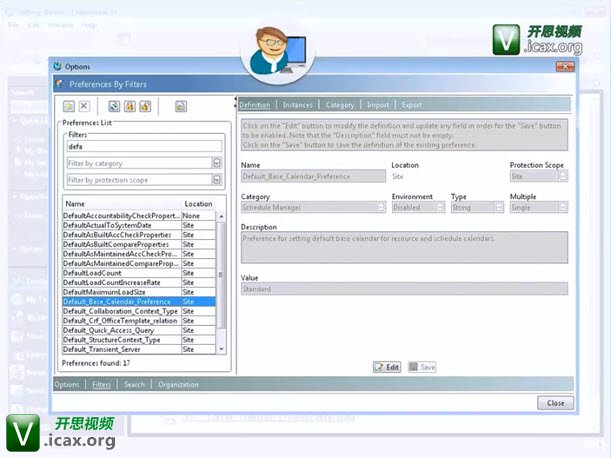
Task: Click the delete preference X icon
Action: tap(84, 106)
